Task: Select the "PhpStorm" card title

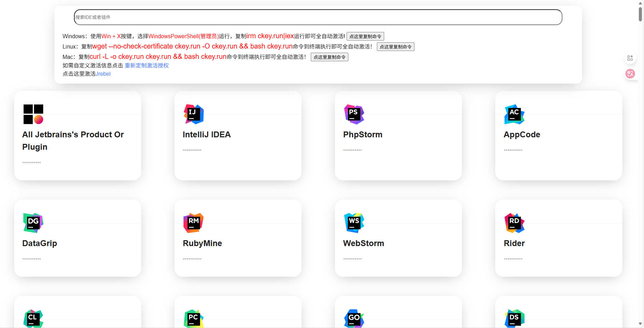Action: pos(363,135)
